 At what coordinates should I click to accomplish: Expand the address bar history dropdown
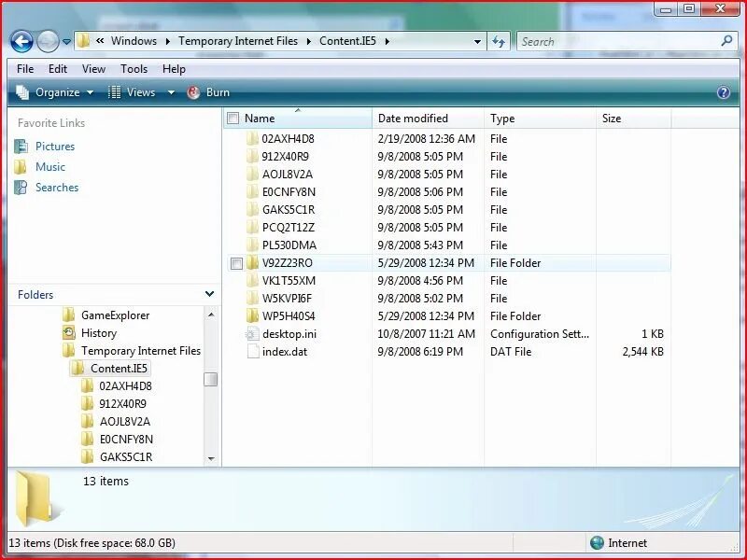[477, 41]
